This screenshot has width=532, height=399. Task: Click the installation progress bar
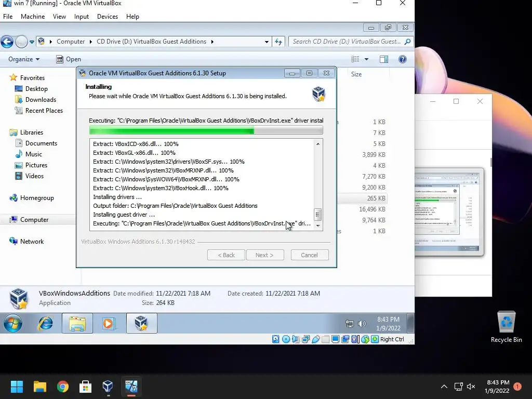pos(206,130)
